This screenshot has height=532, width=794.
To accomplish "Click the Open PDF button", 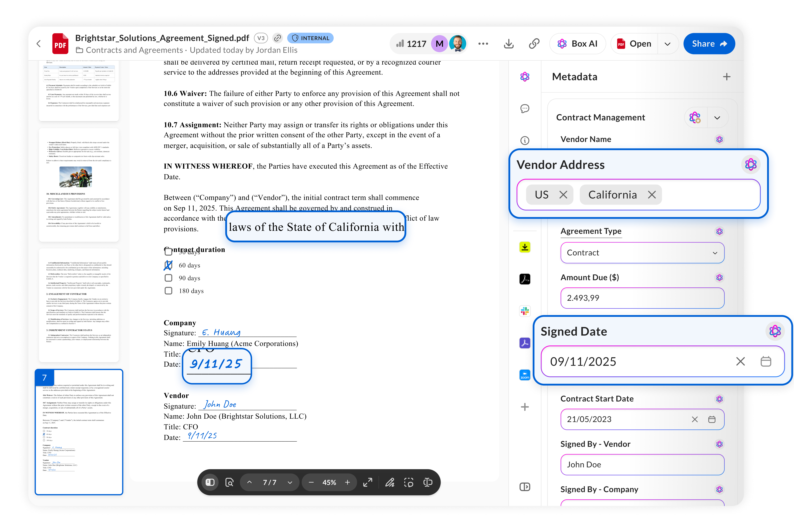I will click(x=634, y=44).
